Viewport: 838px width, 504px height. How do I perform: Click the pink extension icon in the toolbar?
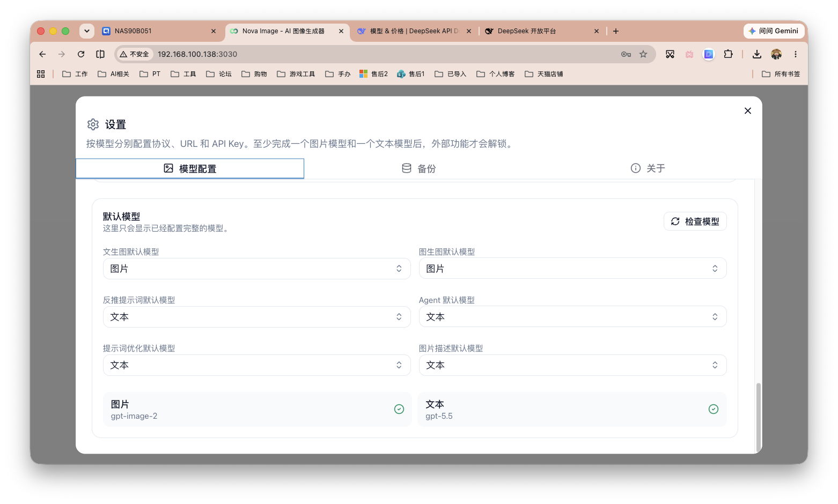tap(689, 54)
